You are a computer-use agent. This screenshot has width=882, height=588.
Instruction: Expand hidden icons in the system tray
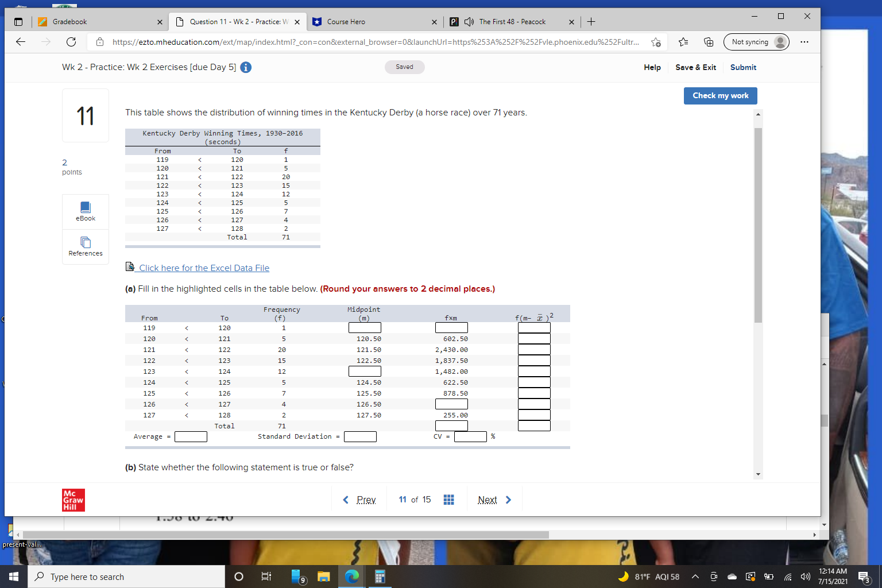pyautogui.click(x=695, y=577)
